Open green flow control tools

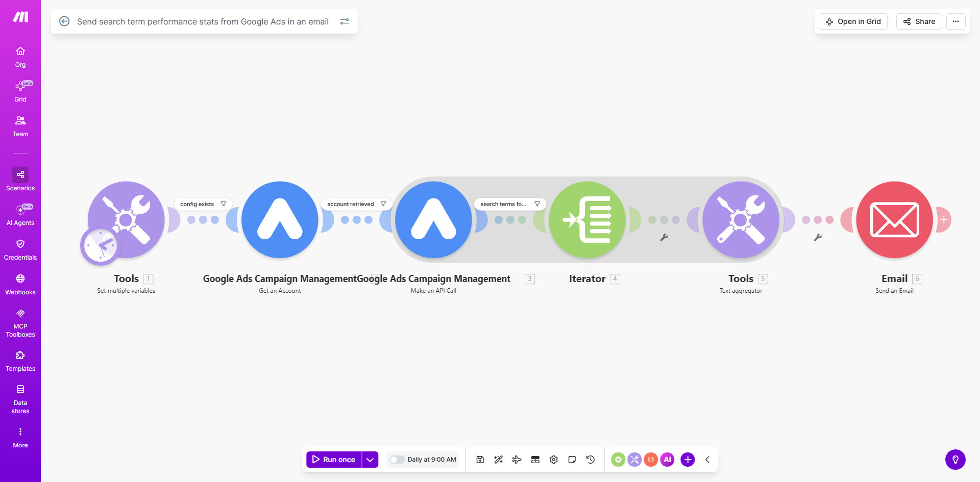[618, 460]
